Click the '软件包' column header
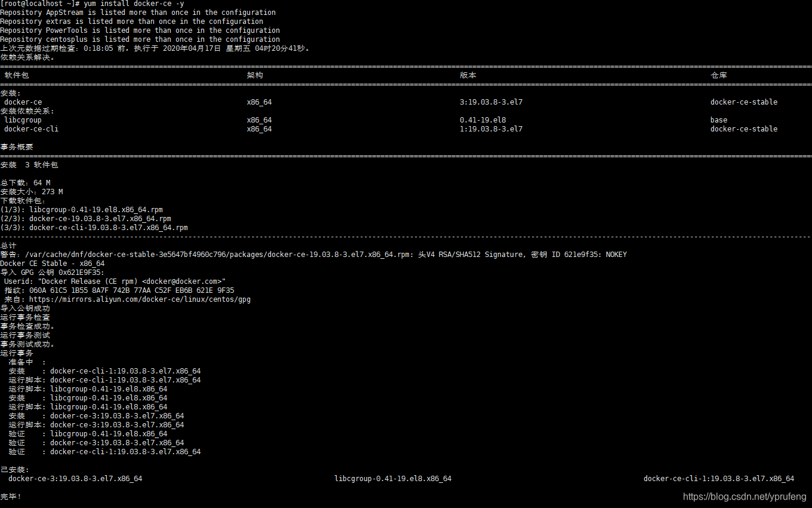This screenshot has width=812, height=508. tap(17, 75)
